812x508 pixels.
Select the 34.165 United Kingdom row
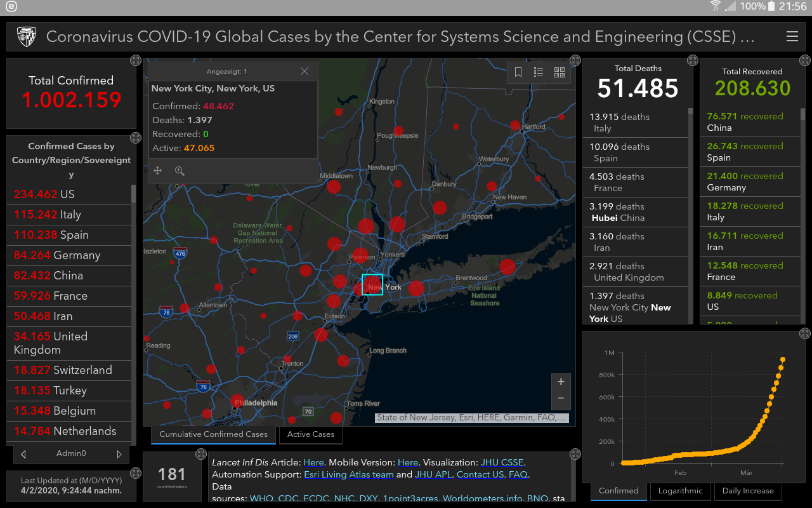69,343
